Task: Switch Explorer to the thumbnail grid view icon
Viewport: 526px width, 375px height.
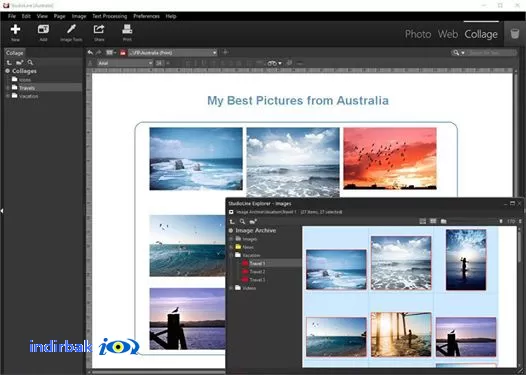Action: pyautogui.click(x=433, y=221)
